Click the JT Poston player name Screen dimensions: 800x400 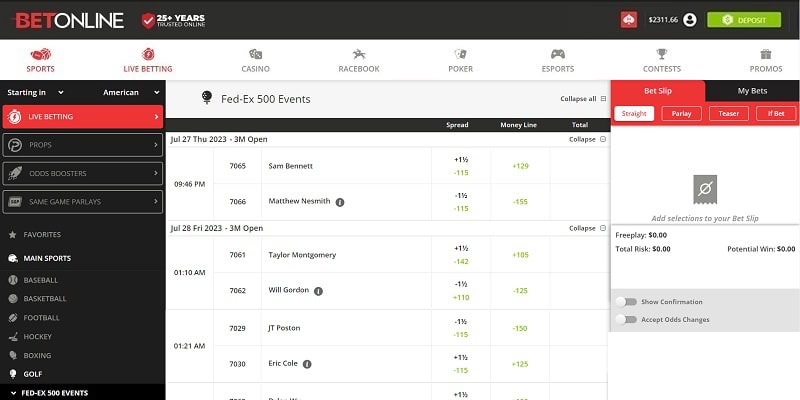coord(284,329)
